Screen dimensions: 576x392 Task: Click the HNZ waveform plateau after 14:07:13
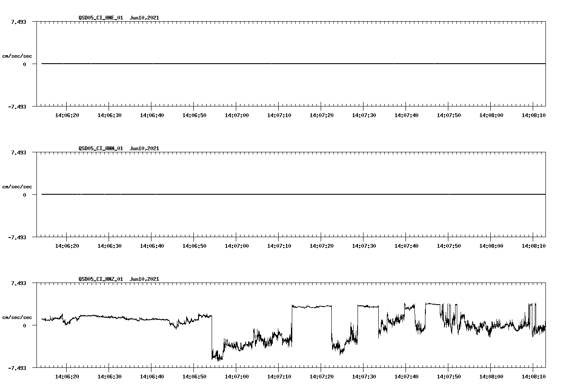[x=312, y=306]
